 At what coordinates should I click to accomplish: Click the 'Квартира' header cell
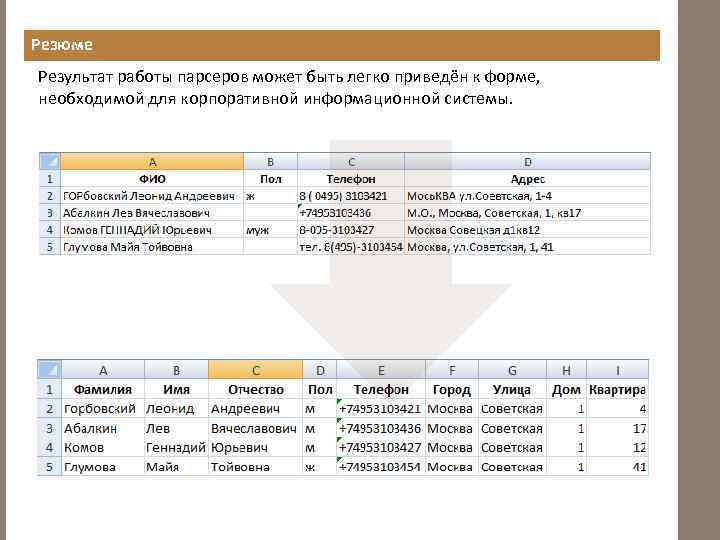click(618, 389)
